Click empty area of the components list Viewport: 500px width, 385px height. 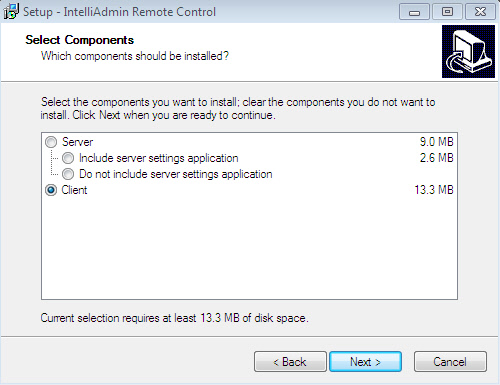(x=249, y=248)
